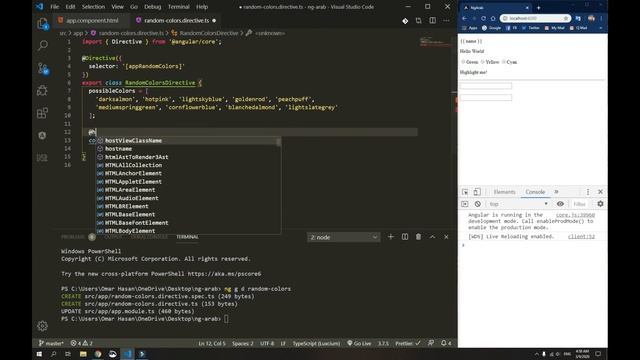Clear the DevTools console
This screenshot has width=640, height=360.
tap(478, 204)
